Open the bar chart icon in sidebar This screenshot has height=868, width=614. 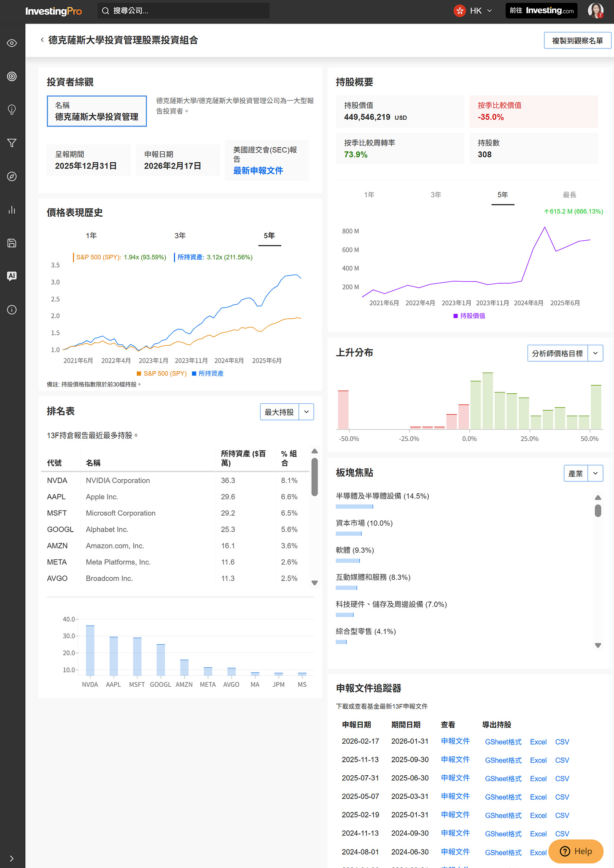click(12, 210)
